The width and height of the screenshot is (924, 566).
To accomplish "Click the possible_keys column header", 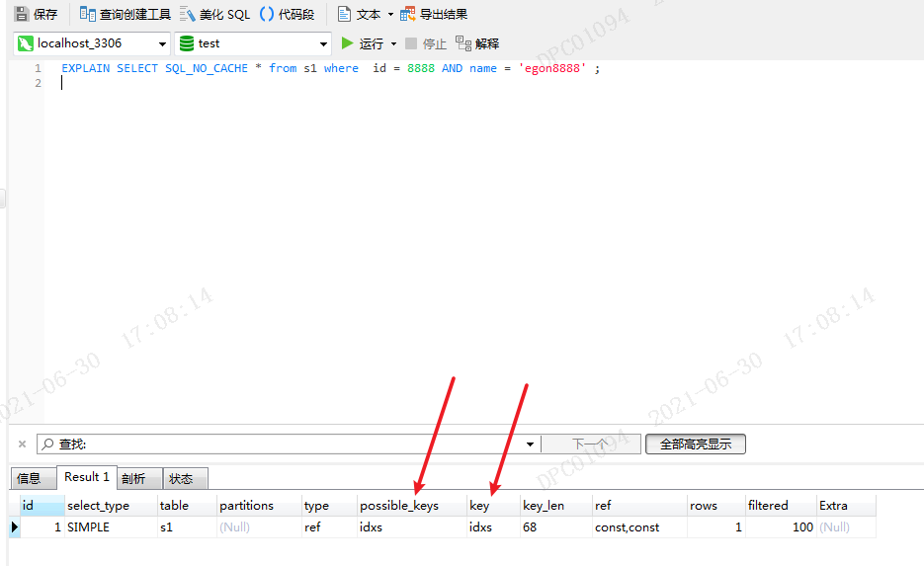I will click(412, 506).
